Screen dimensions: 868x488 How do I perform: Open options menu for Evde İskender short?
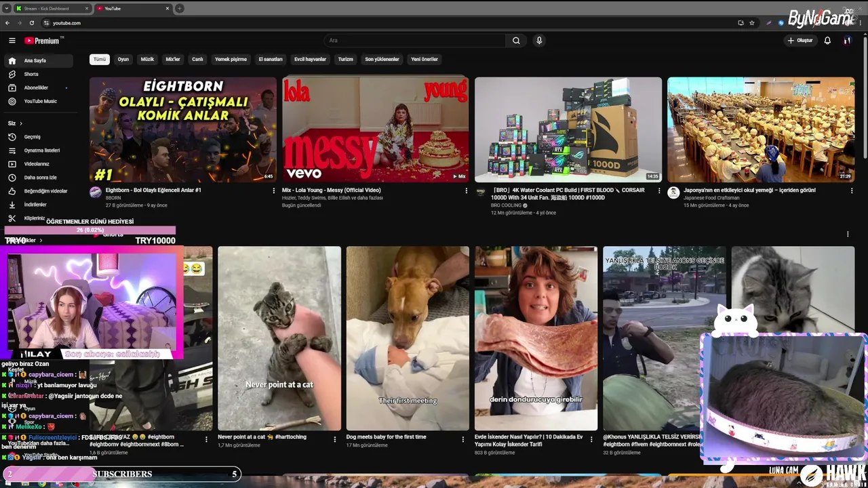pos(591,439)
